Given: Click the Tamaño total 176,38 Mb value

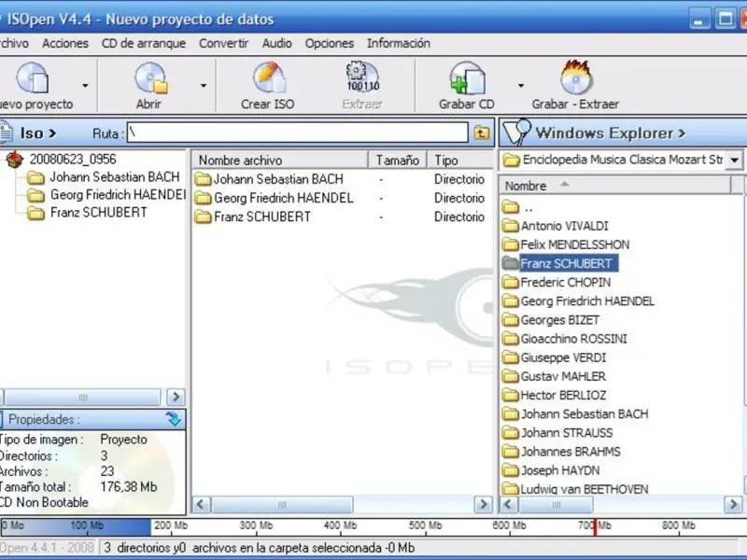Looking at the screenshot, I should [x=129, y=486].
